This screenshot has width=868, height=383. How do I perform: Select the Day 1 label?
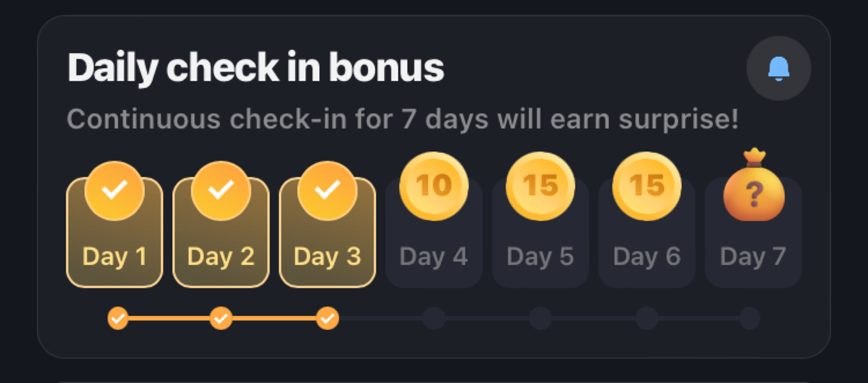click(114, 257)
